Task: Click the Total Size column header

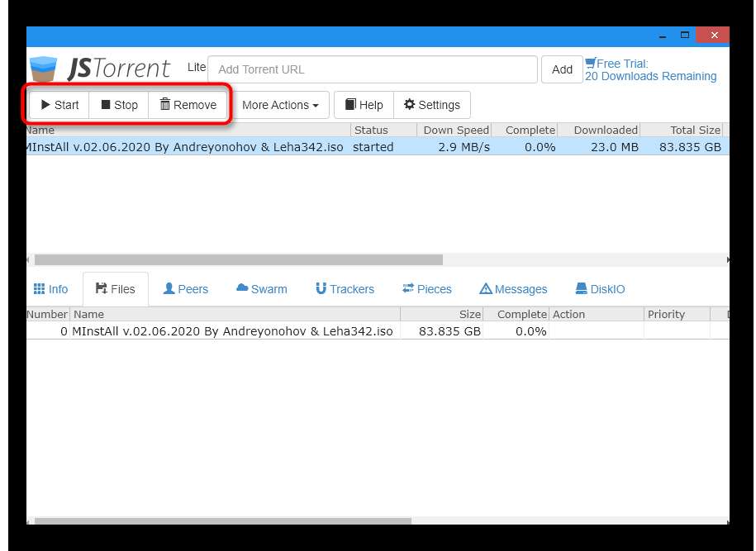Action: [x=682, y=130]
